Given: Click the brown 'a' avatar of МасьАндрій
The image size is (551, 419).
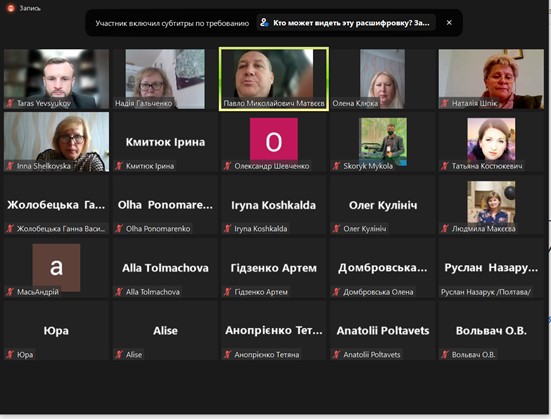Looking at the screenshot, I should coord(56,267).
